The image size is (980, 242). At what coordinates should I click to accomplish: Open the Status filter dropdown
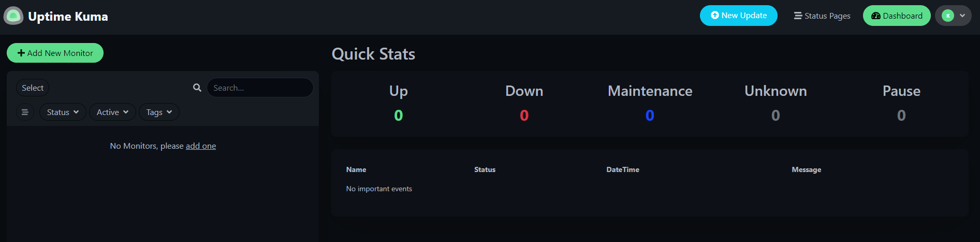[63, 112]
